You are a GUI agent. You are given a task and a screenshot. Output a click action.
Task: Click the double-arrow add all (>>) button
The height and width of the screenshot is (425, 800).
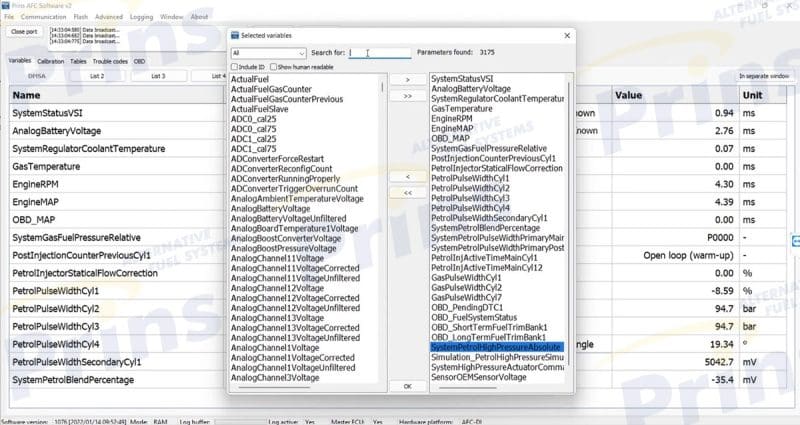(407, 96)
